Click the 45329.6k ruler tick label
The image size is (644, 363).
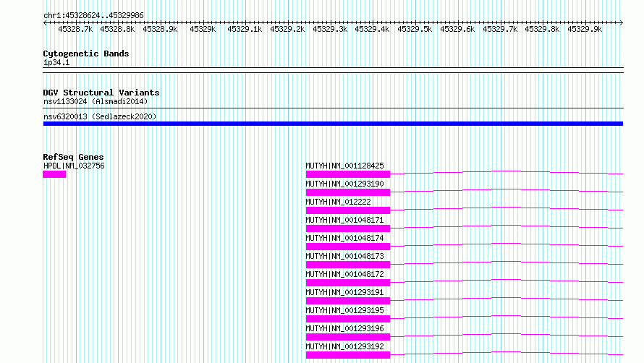click(x=457, y=29)
